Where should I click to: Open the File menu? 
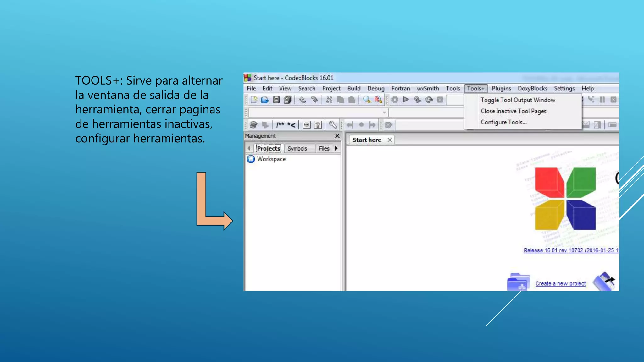pos(251,89)
